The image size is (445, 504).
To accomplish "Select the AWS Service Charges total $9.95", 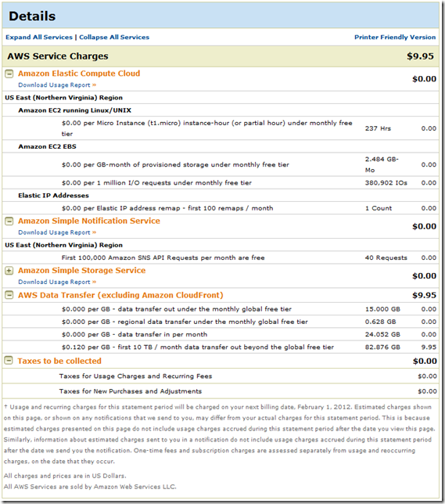I will point(420,56).
